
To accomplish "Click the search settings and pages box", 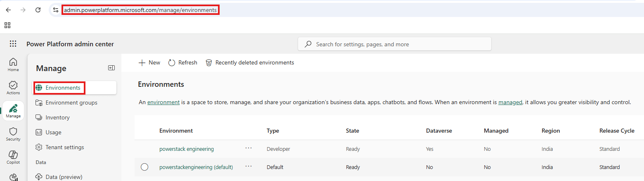I will click(395, 44).
